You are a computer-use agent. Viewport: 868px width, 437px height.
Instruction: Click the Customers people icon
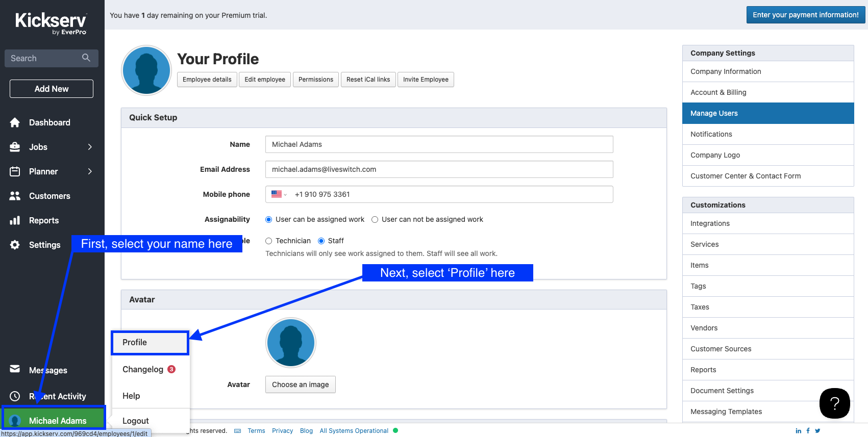[x=15, y=196]
